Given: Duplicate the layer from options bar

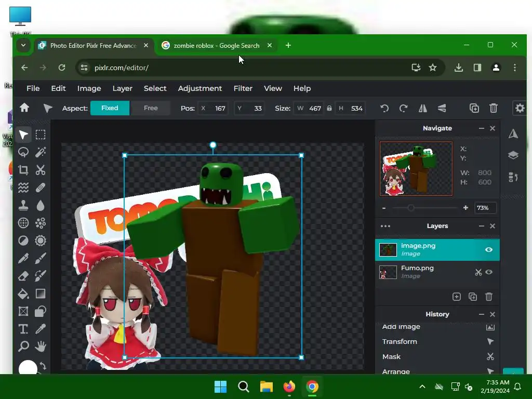Looking at the screenshot, I should coord(474,108).
